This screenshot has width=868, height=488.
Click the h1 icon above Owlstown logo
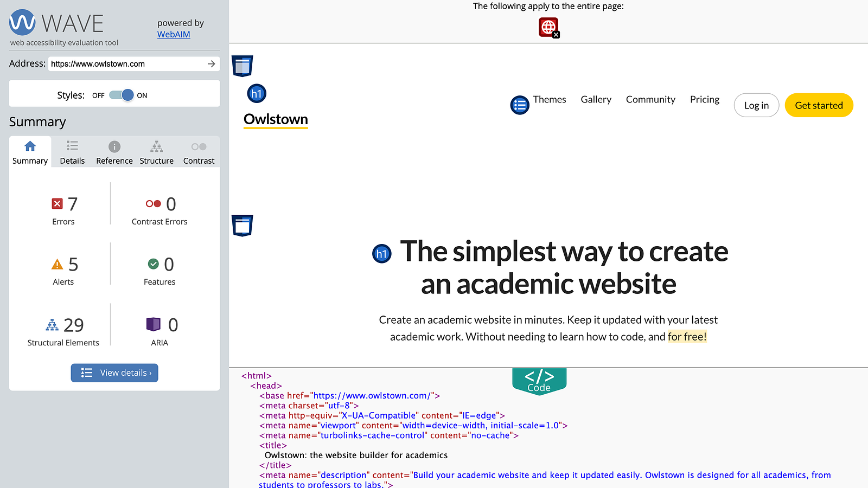[257, 94]
